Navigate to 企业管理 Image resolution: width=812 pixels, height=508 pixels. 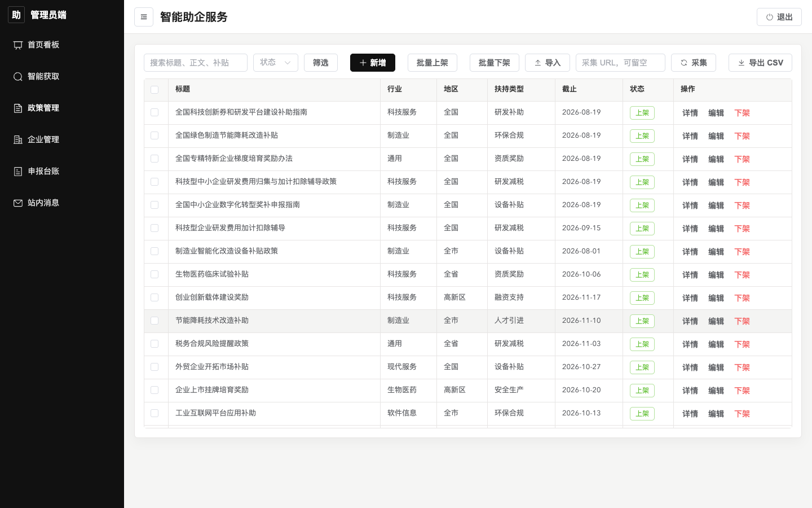(62, 139)
